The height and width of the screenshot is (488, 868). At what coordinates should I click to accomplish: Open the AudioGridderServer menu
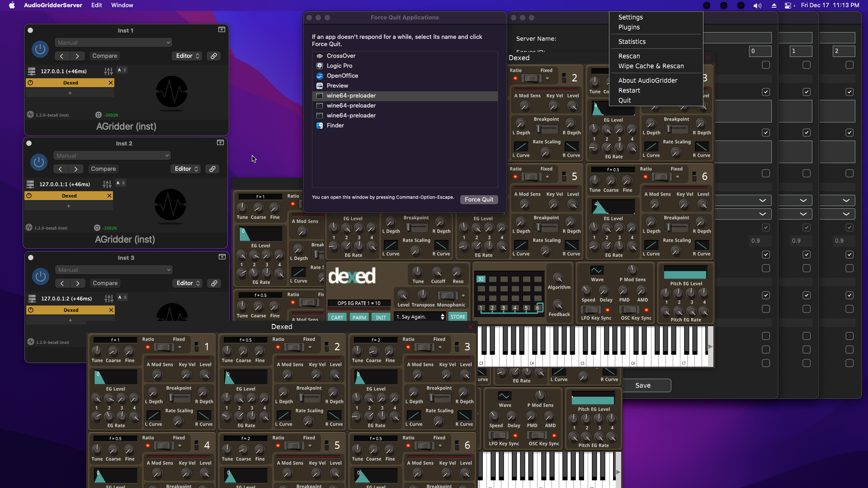click(x=53, y=5)
